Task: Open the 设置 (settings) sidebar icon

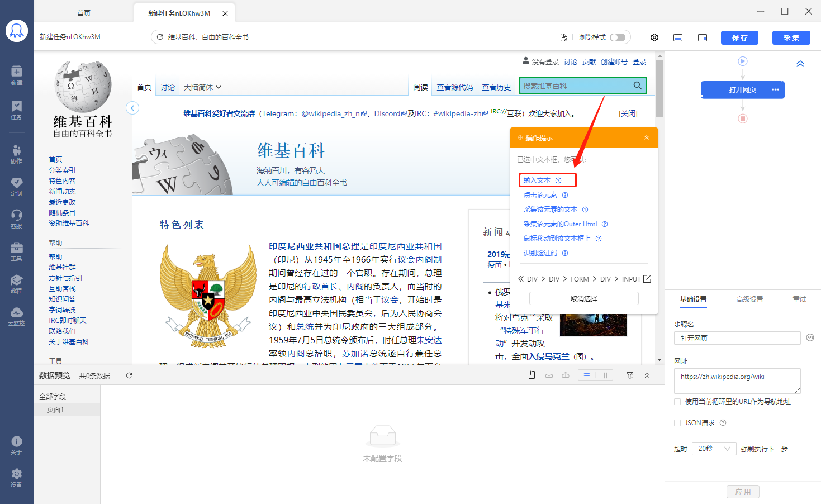Action: tap(17, 478)
